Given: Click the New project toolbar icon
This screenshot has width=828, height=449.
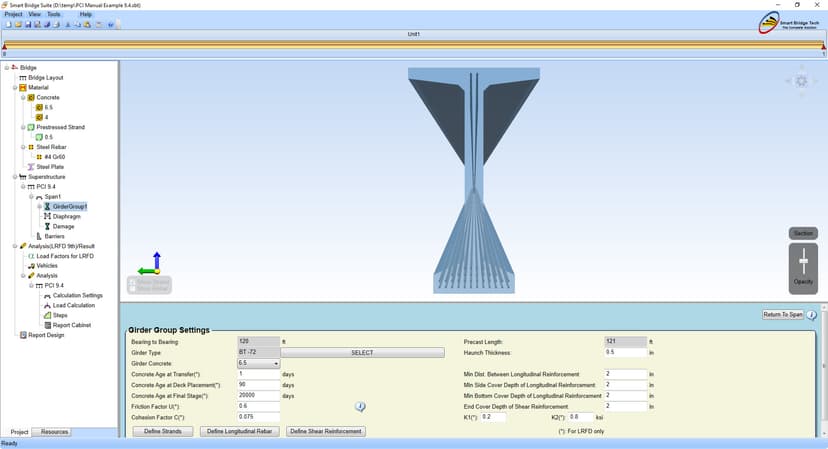Looking at the screenshot, I should click(x=8, y=24).
